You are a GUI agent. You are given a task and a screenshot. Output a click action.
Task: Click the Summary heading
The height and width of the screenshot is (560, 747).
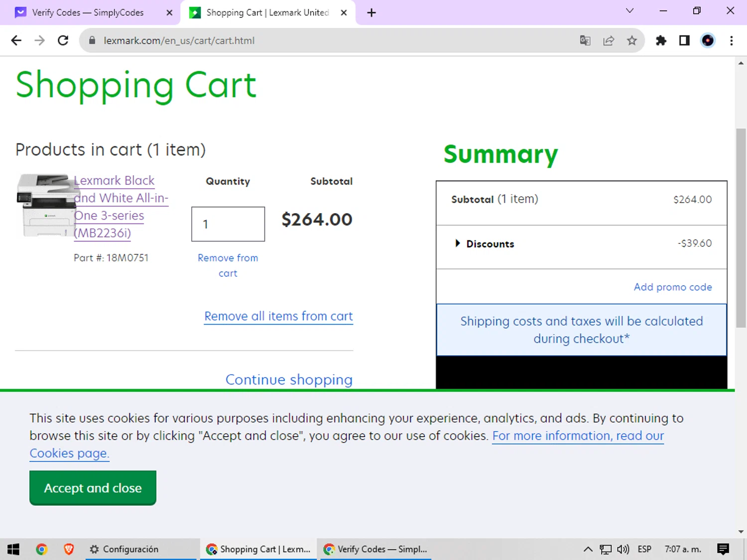pyautogui.click(x=500, y=154)
